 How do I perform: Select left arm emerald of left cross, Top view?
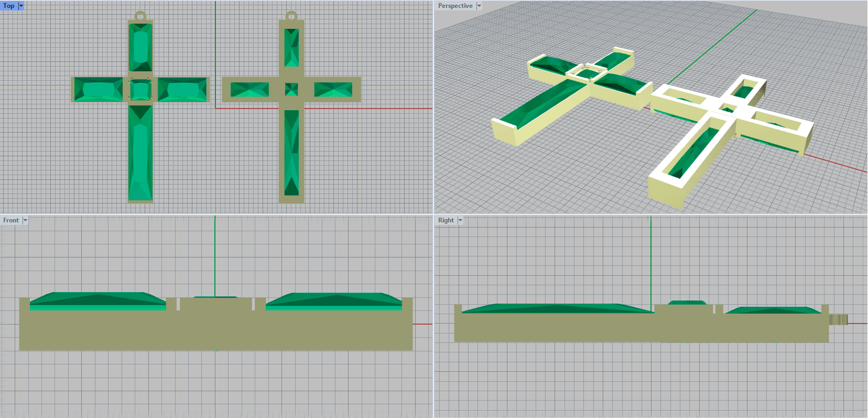point(99,90)
